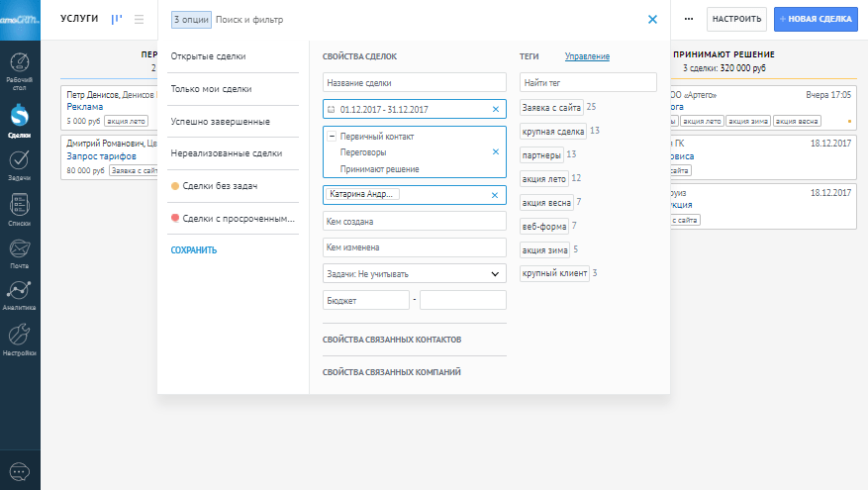Switch to pipeline view icon
The width and height of the screenshot is (868, 490).
pyautogui.click(x=117, y=19)
